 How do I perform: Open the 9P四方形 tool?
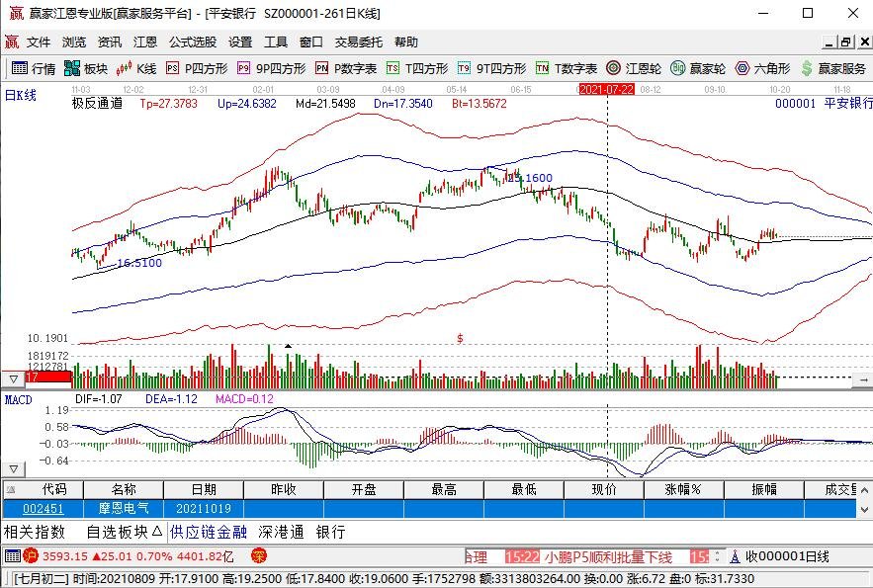coord(272,68)
